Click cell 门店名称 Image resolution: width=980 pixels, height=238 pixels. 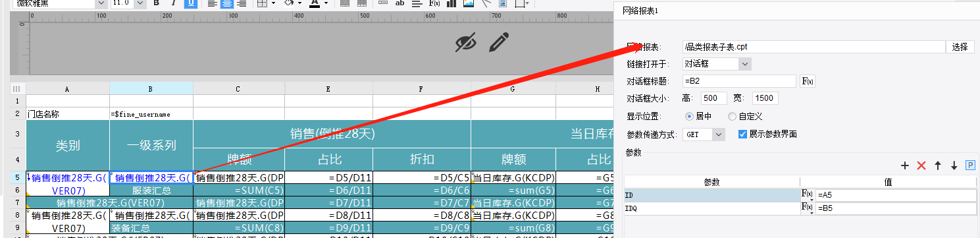pyautogui.click(x=68, y=114)
